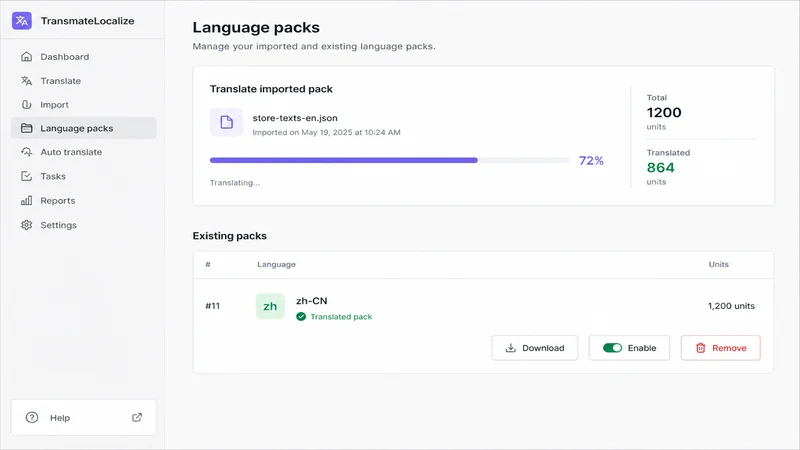This screenshot has height=450, width=800.
Task: Click the Tasks checklist icon
Action: pos(27,176)
